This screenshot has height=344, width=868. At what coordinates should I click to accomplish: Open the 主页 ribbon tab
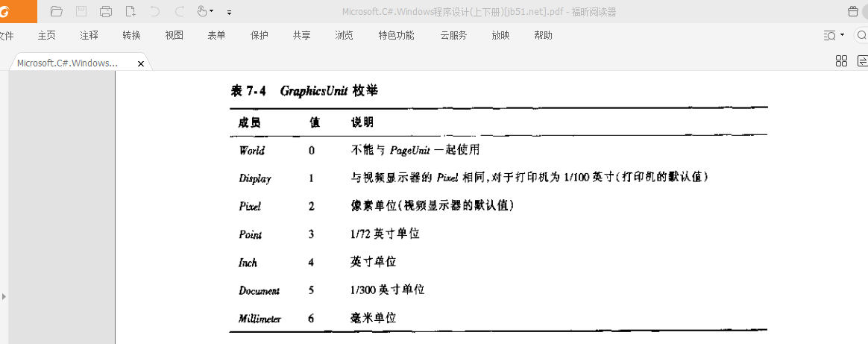[x=47, y=36]
